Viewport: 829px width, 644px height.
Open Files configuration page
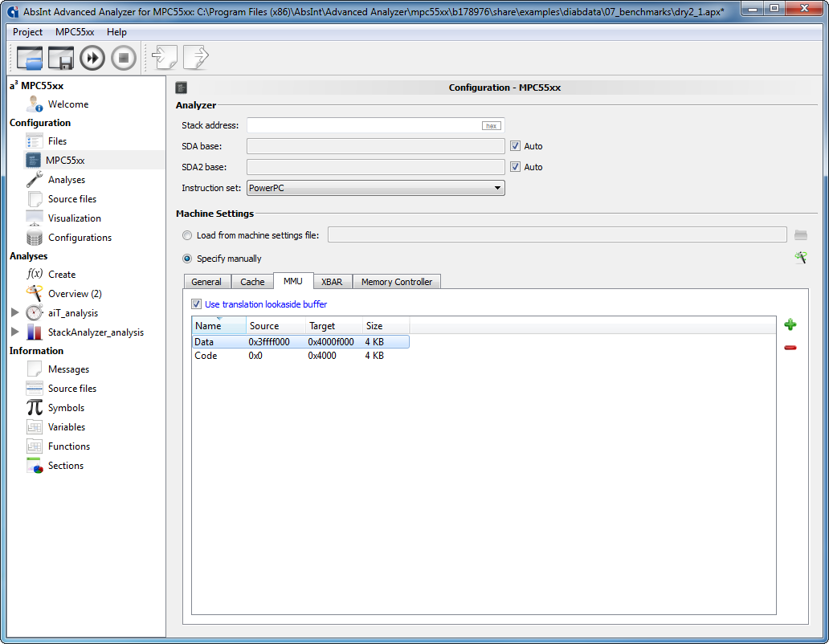(x=57, y=141)
